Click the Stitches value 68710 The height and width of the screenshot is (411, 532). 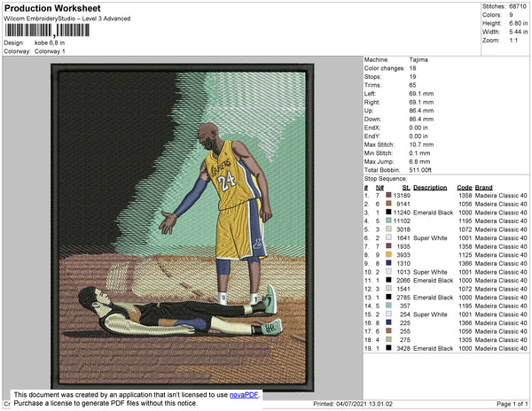point(518,6)
